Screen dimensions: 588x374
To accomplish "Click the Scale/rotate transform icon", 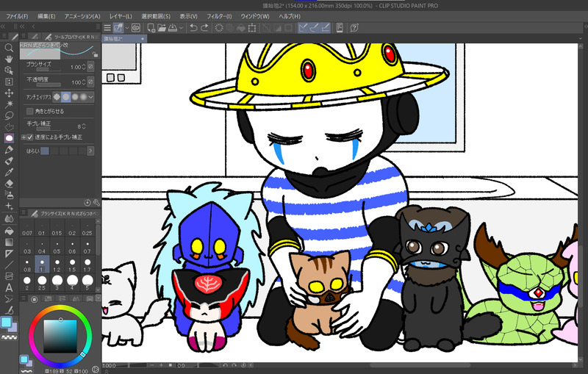I will click(x=252, y=28).
